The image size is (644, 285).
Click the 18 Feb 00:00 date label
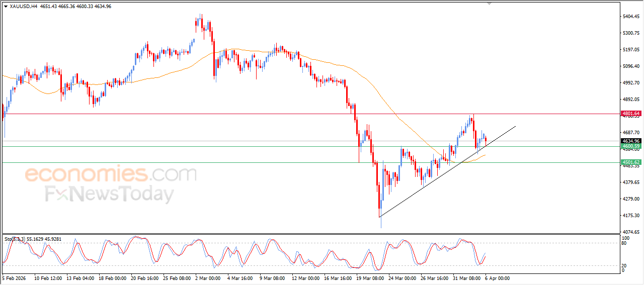coord(112,277)
